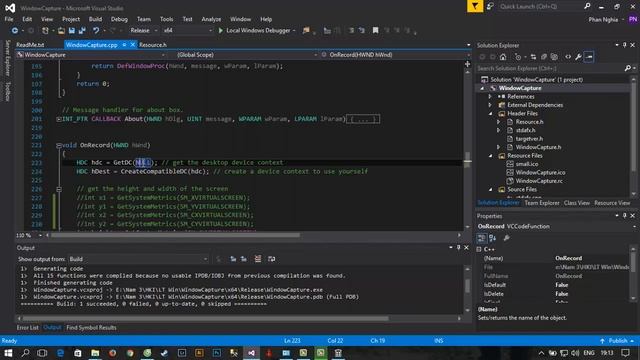Click the Quick Launch search field
The image size is (640, 360).
coord(541,7)
